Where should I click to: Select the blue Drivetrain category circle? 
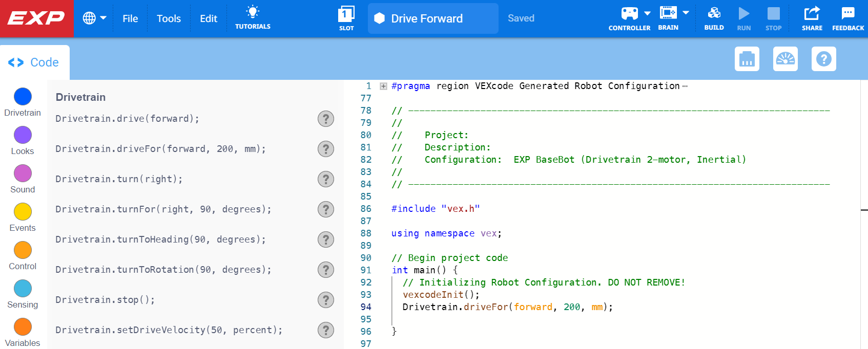(23, 97)
